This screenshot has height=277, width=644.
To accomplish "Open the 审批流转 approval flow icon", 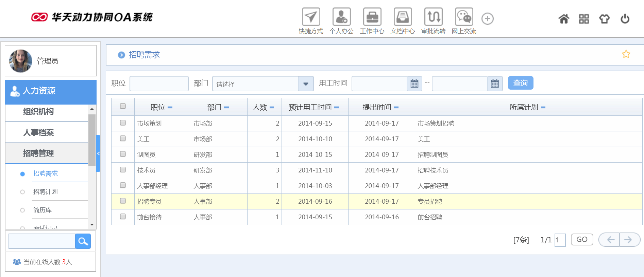I will click(433, 17).
